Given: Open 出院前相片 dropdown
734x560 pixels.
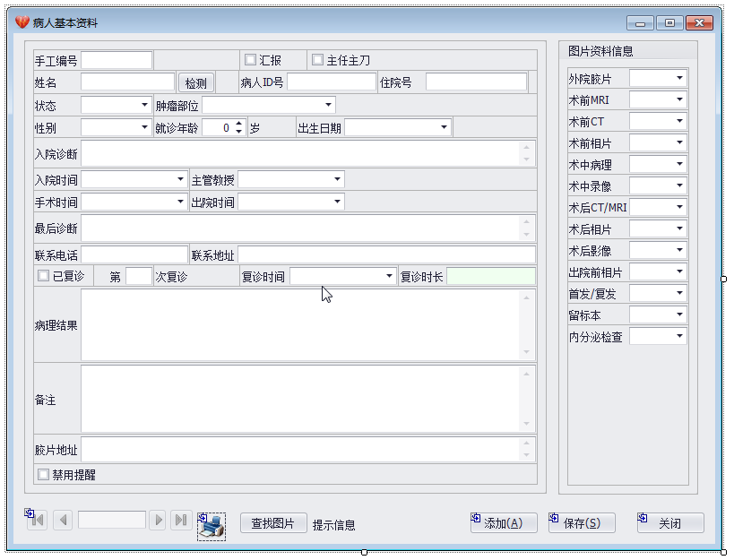Looking at the screenshot, I should (x=679, y=271).
